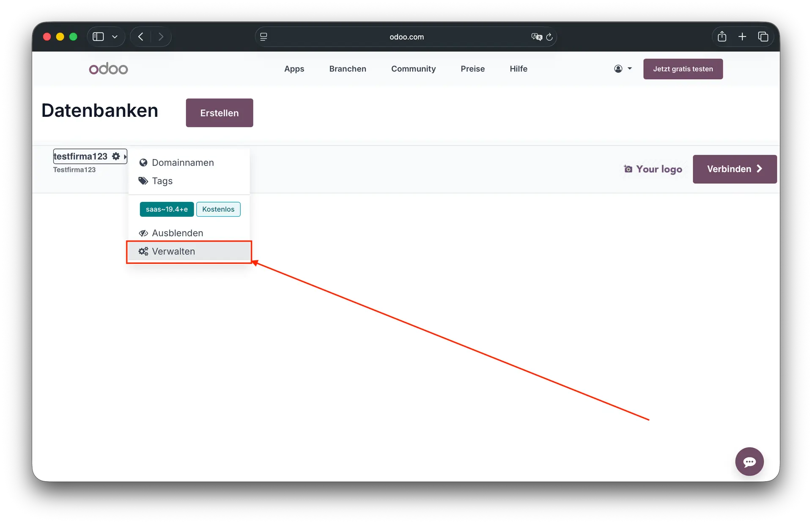Screen dimensions: 812x524
Task: Open the Safari share menu
Action: point(722,37)
